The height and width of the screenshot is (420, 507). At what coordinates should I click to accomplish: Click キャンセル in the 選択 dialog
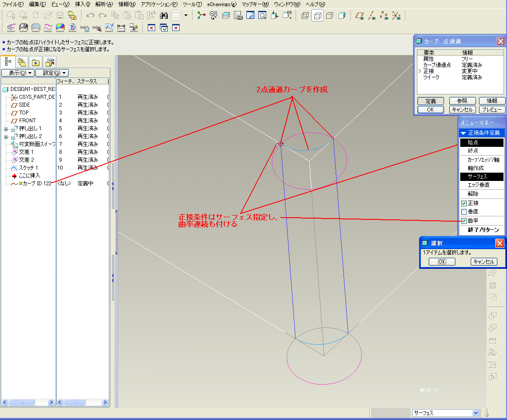(484, 262)
